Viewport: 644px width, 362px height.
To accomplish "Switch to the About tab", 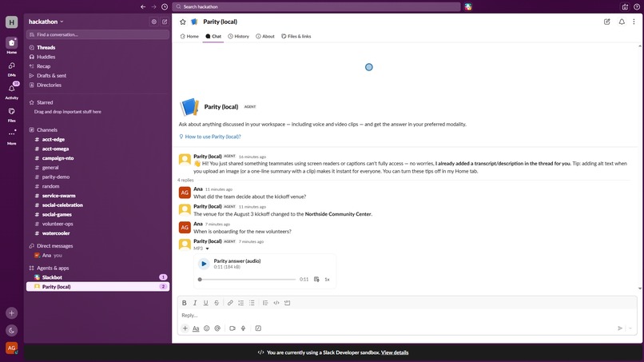I will tap(265, 36).
